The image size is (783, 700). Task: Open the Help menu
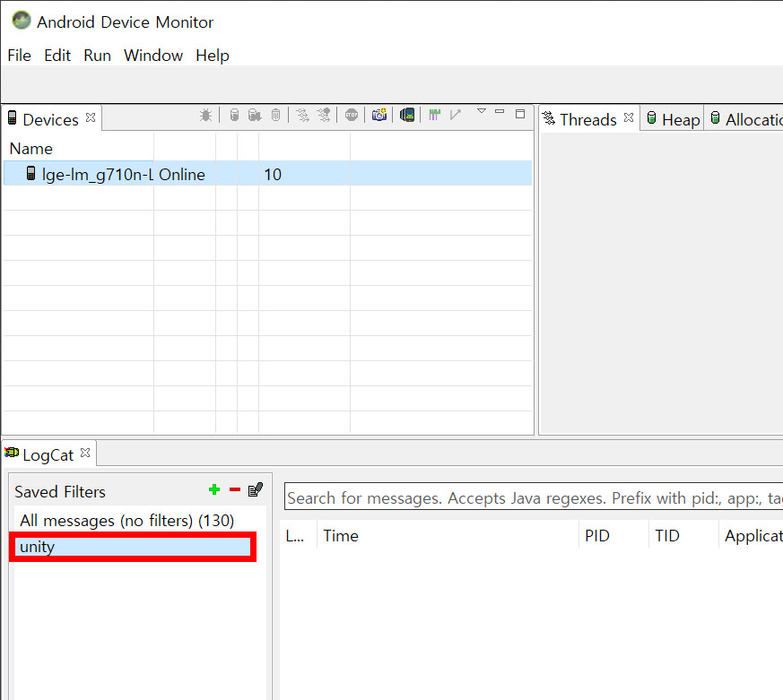click(x=213, y=56)
